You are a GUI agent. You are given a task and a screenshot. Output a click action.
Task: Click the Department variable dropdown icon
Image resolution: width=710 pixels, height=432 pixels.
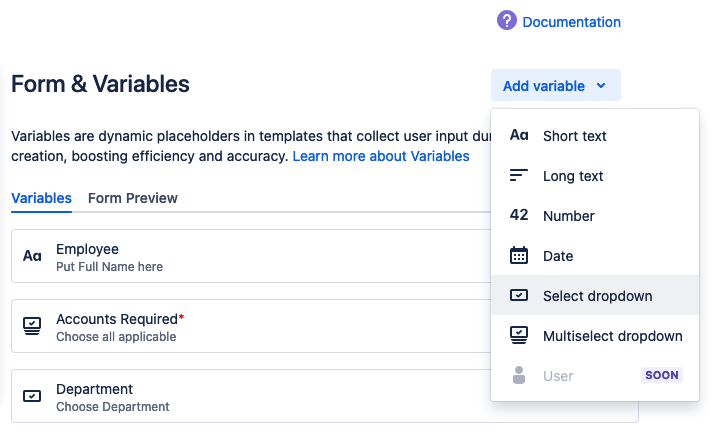pos(32,397)
